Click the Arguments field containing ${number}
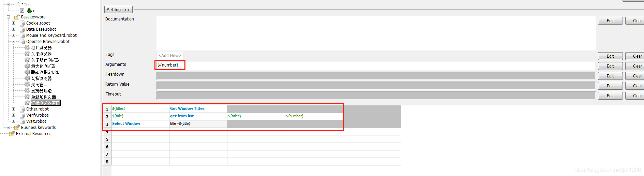This screenshot has width=644, height=176. tap(376, 65)
